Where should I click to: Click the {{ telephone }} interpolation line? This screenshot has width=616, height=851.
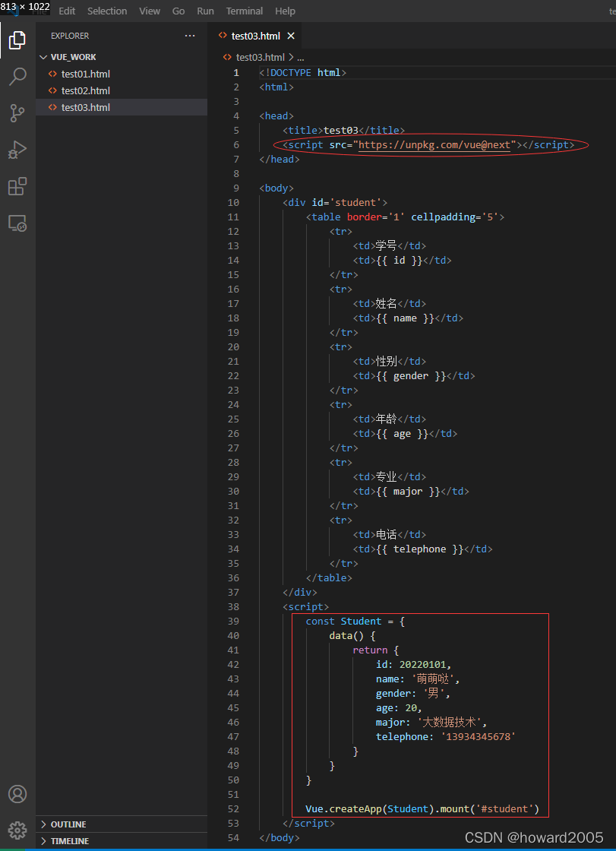click(x=422, y=549)
